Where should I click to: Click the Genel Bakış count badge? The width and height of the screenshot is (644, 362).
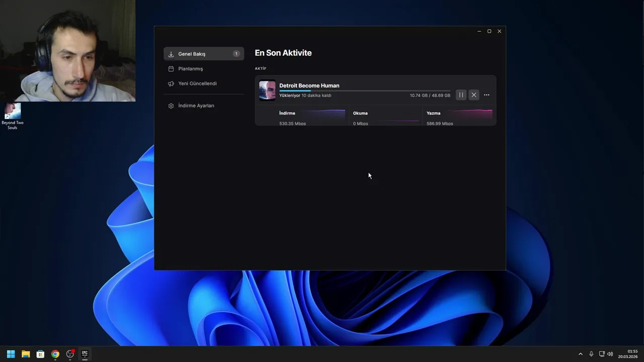click(x=236, y=54)
